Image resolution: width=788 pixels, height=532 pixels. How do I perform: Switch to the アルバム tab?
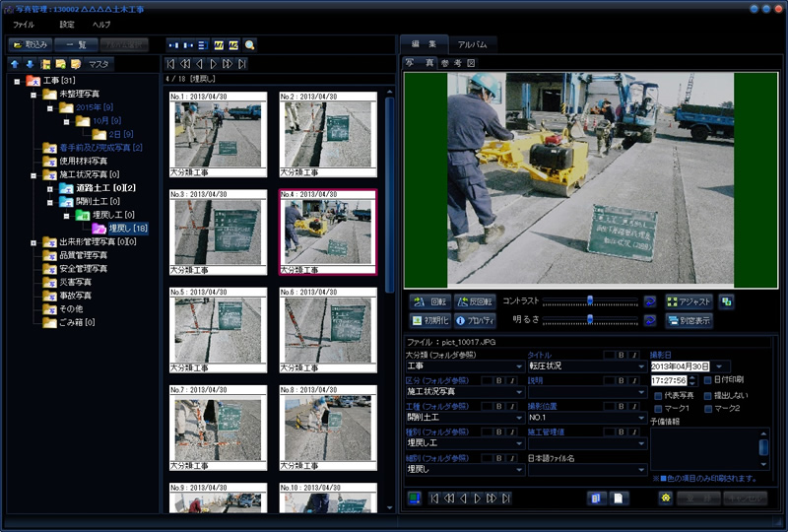click(x=478, y=44)
